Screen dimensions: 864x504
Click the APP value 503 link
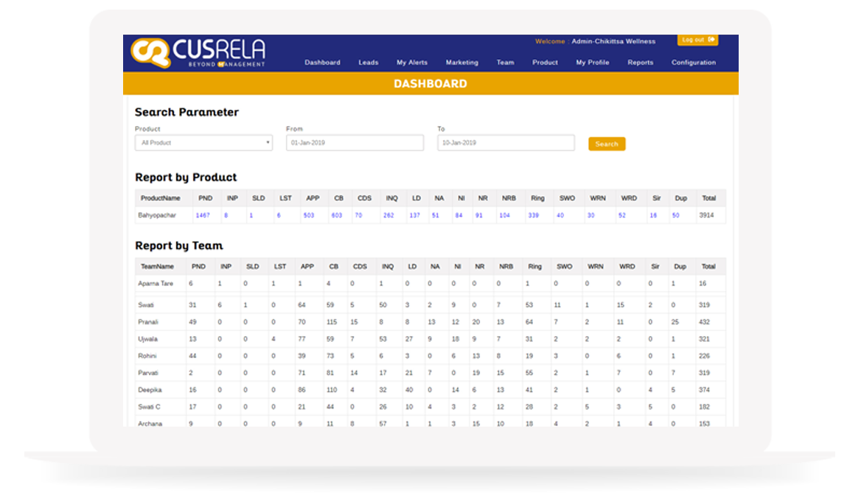(308, 215)
